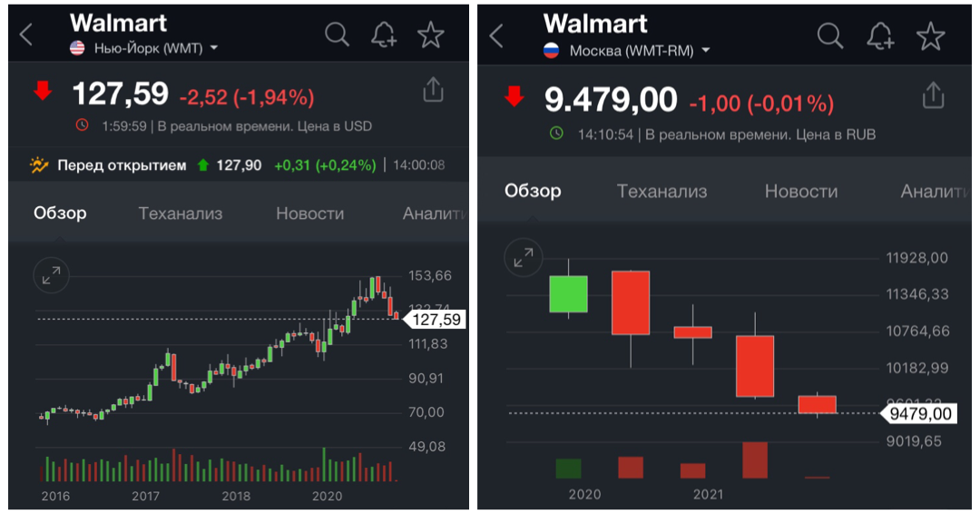Select Новости tab in left panel
Viewport: 980px width, 514px height.
coord(309,213)
